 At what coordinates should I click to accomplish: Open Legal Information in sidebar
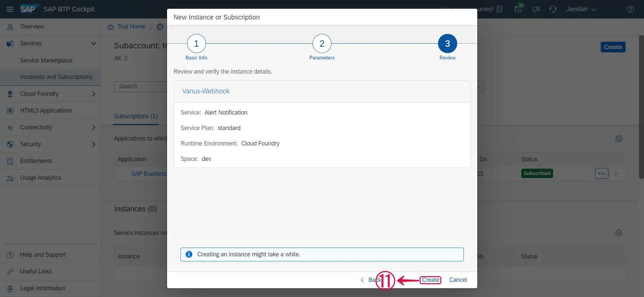tap(43, 288)
